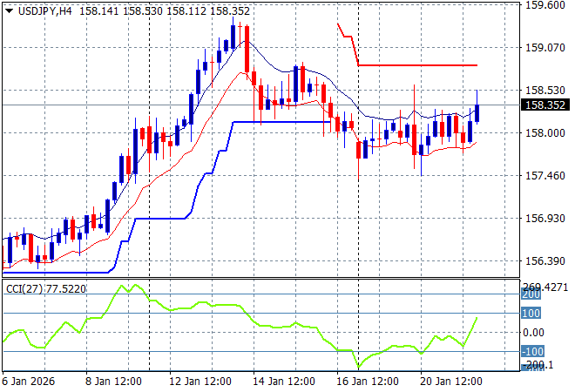Click the CCI -100 level label
The image size is (575, 392).
point(532,352)
